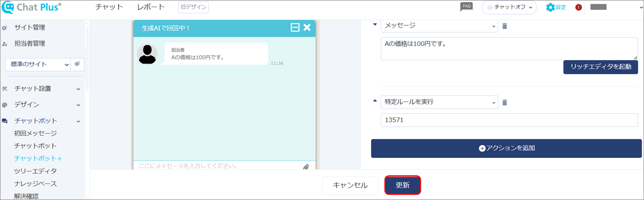Click the settings gear icon

pos(550,7)
